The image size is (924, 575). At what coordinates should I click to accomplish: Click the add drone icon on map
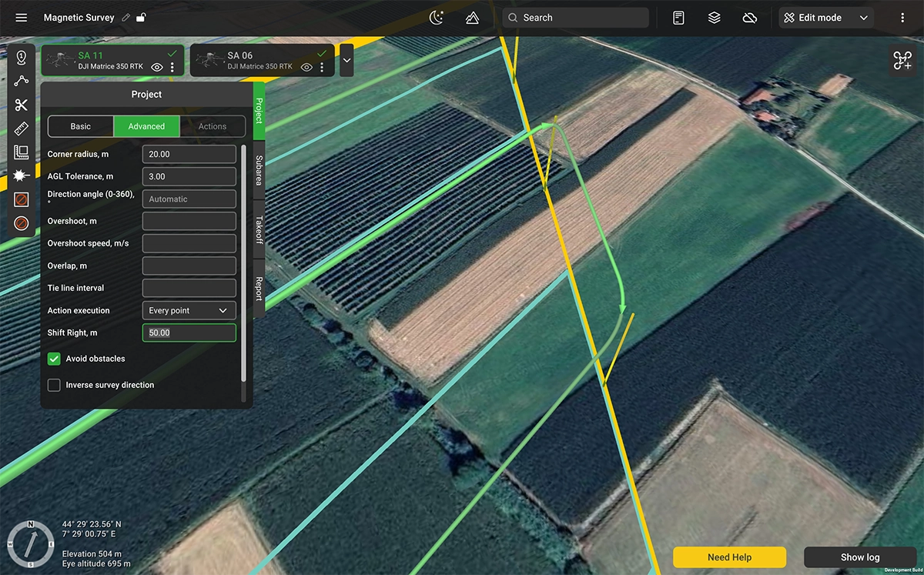pyautogui.click(x=902, y=61)
